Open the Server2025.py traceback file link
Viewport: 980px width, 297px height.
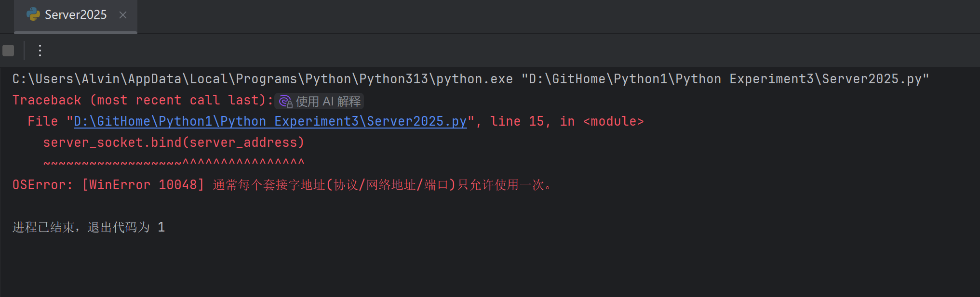pyautogui.click(x=270, y=121)
